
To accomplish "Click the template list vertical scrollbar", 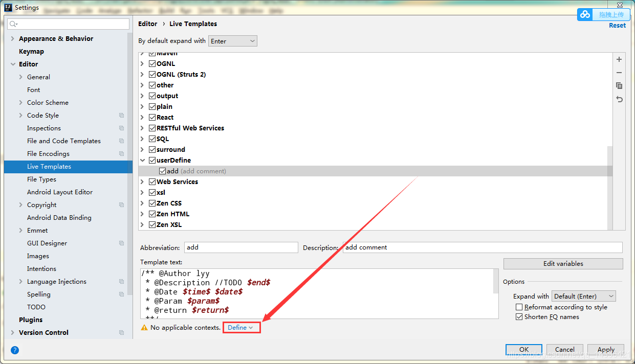I will point(609,187).
